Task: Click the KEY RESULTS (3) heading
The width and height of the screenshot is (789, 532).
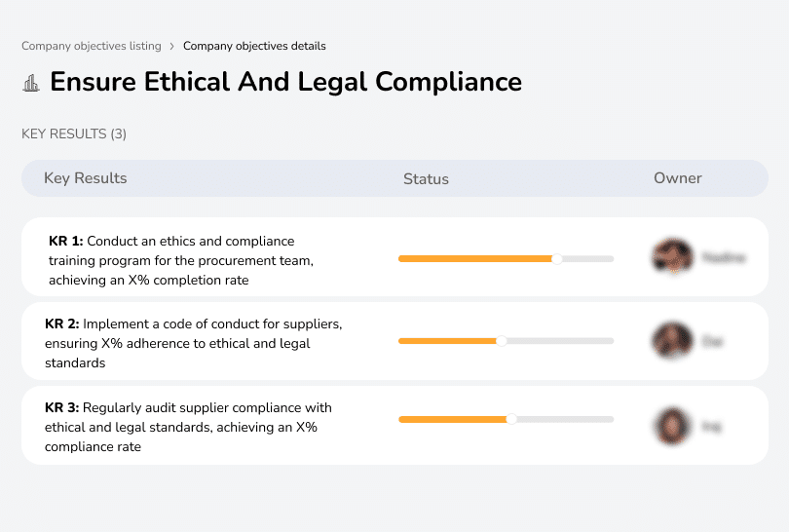Action: [74, 133]
